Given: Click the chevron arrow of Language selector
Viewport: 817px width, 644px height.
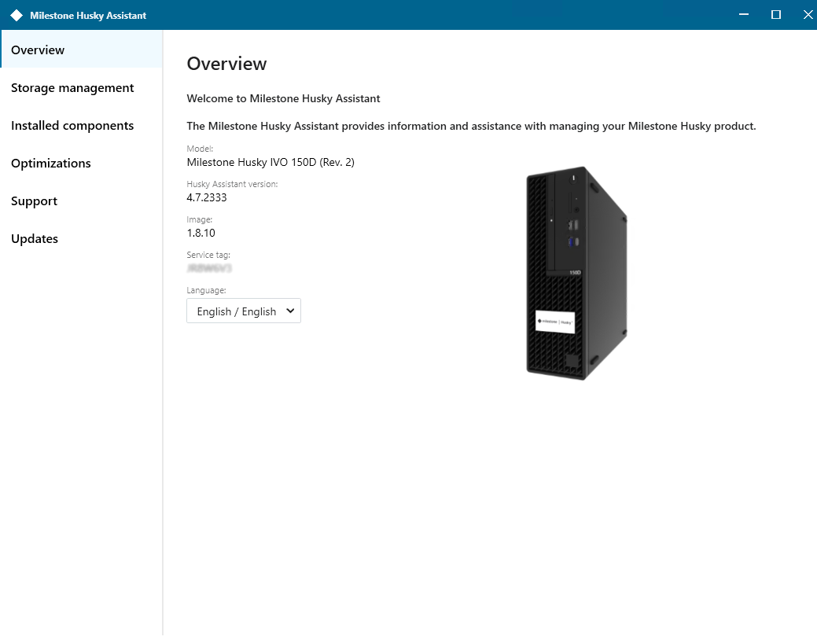Looking at the screenshot, I should (290, 311).
